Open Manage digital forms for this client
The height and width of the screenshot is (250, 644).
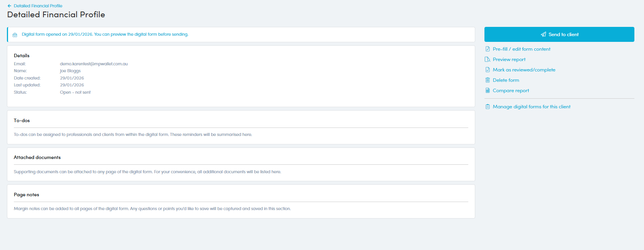531,107
